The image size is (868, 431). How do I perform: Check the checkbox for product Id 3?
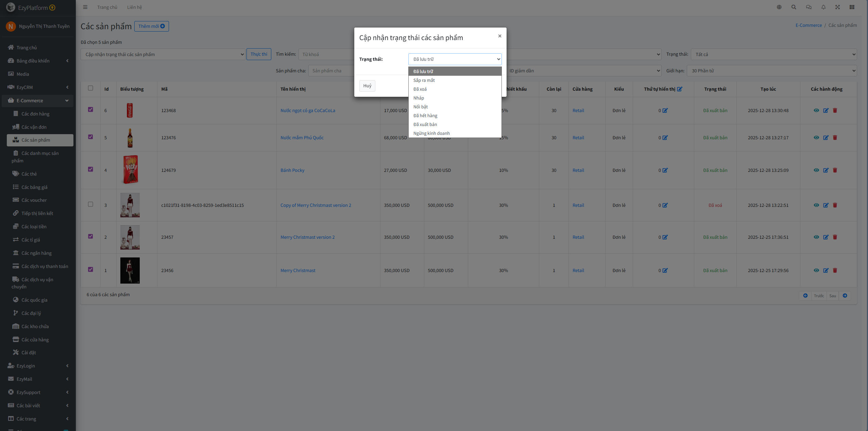coord(90,204)
